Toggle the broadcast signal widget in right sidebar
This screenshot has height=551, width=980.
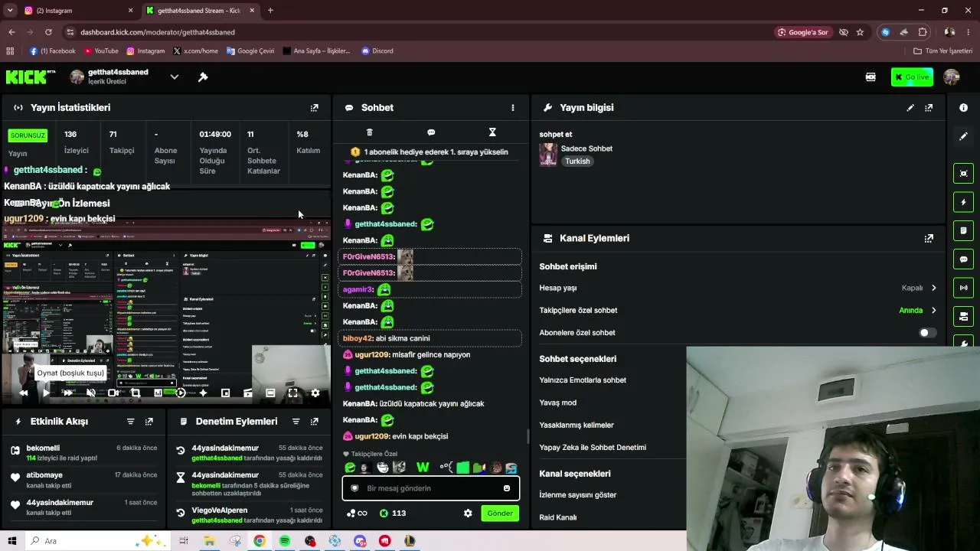point(963,288)
